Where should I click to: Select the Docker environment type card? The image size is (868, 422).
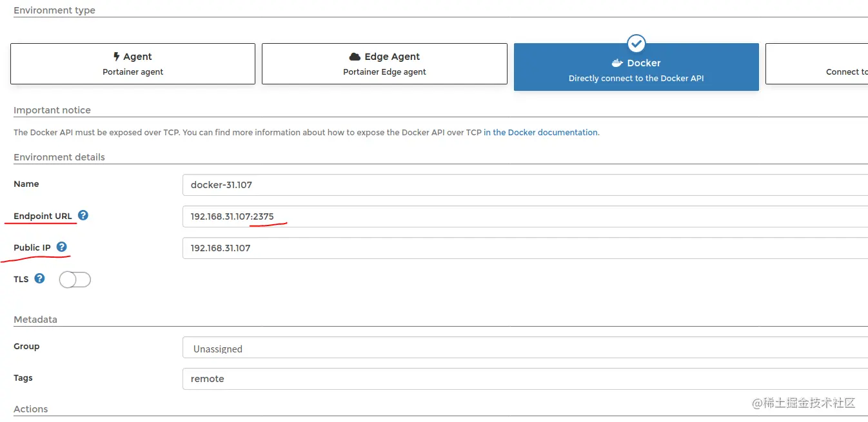coord(636,67)
